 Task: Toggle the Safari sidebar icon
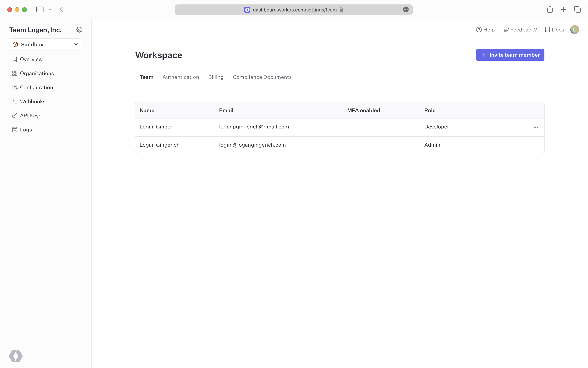click(x=40, y=9)
